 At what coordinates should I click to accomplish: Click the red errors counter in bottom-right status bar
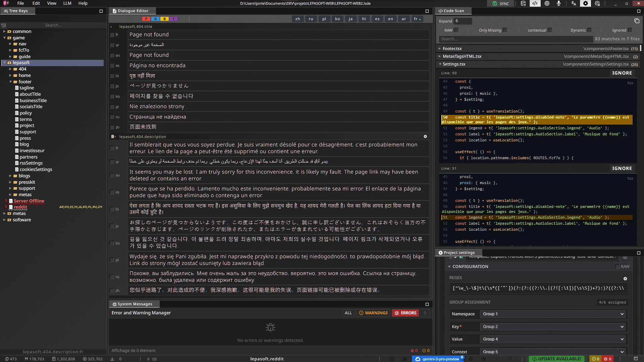(607, 359)
